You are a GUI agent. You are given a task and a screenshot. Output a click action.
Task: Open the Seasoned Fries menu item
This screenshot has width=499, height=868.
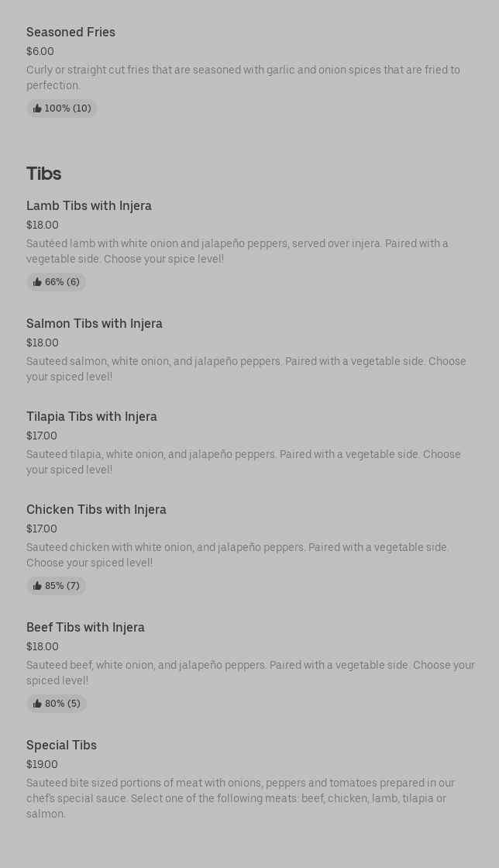(71, 32)
